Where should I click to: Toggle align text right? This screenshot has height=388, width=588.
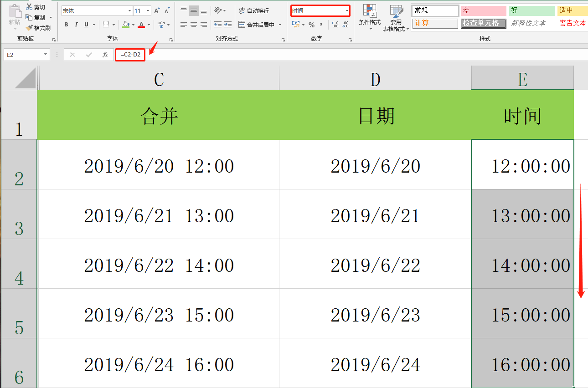pyautogui.click(x=204, y=25)
